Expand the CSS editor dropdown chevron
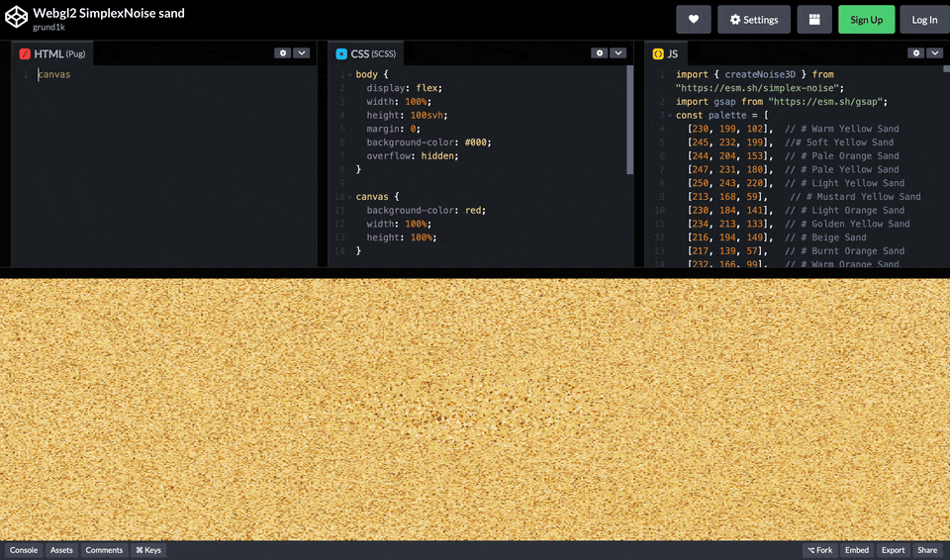Viewport: 950px width, 560px height. tap(618, 53)
